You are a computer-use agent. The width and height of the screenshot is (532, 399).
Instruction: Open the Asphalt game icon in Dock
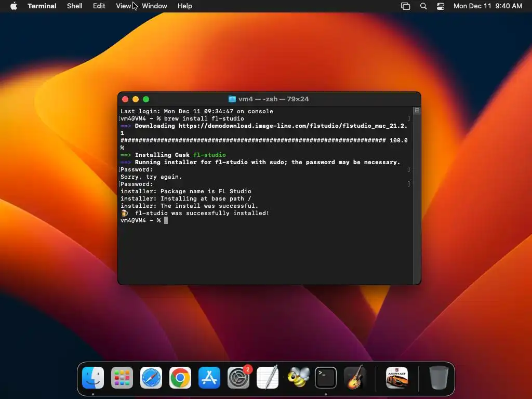click(397, 378)
